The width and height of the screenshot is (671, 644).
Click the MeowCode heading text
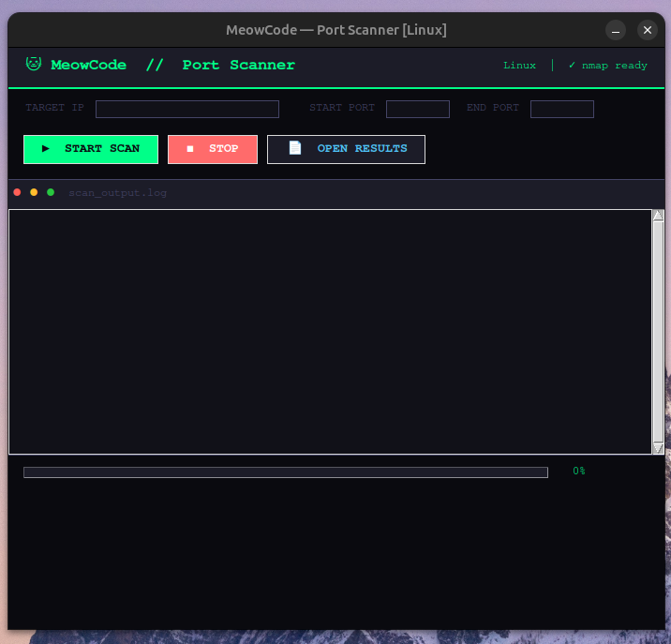(x=89, y=65)
